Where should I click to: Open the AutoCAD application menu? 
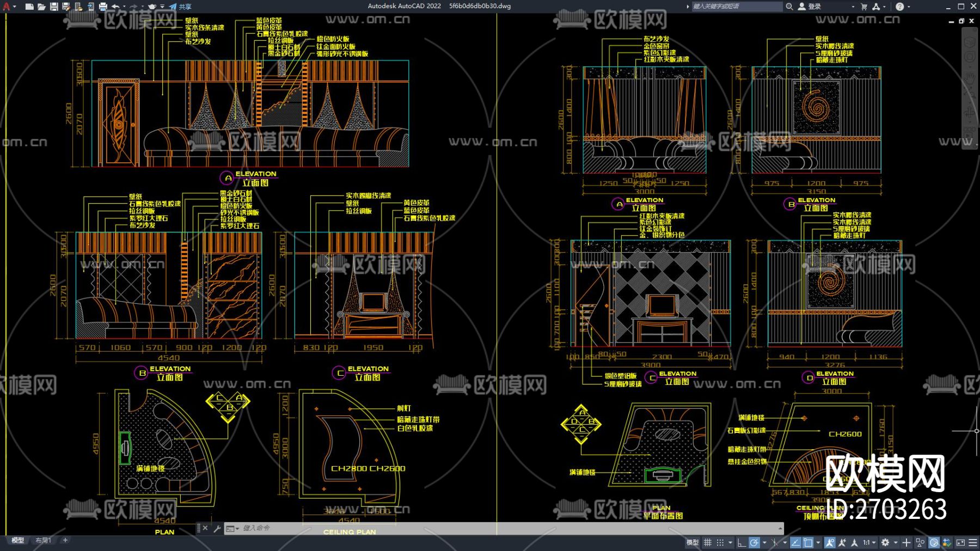point(7,7)
